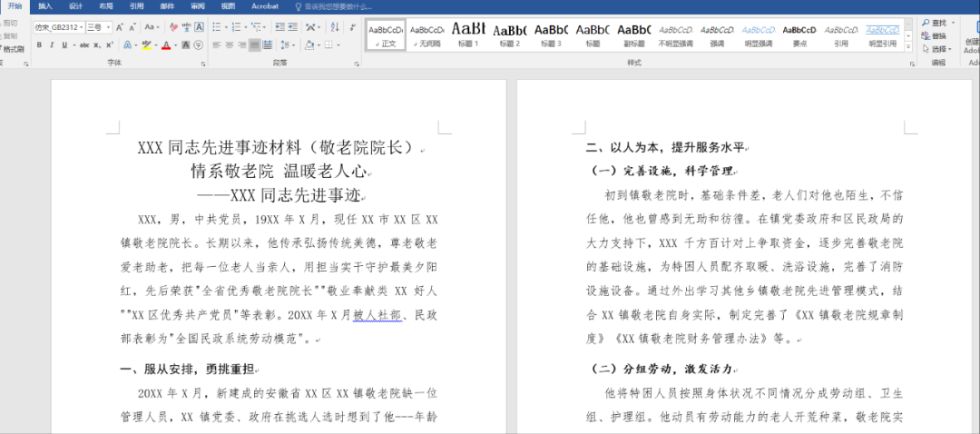Image resolution: width=980 pixels, height=434 pixels.
Task: Open the phonetic guide (拼音) tool
Action: 186,27
